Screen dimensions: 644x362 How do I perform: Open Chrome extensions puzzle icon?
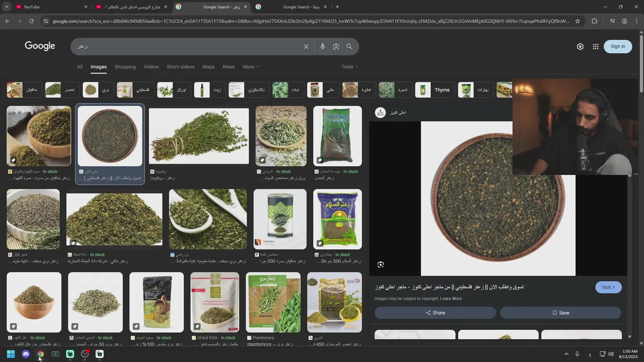pos(594,21)
